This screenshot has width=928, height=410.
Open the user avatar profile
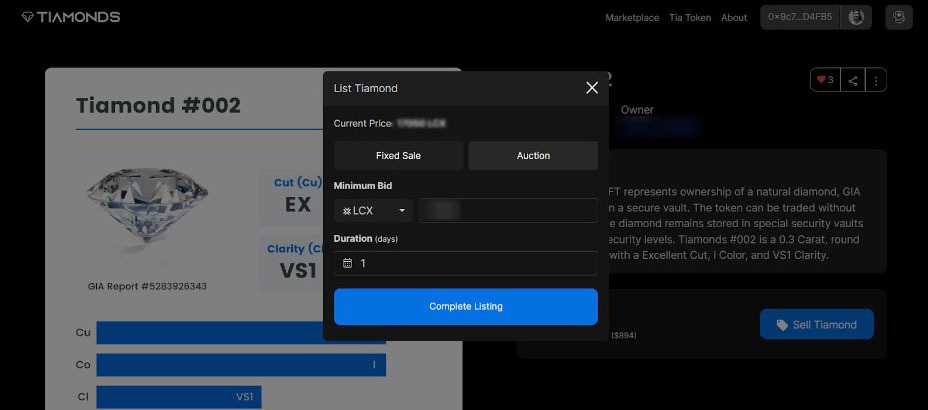pyautogui.click(x=856, y=17)
